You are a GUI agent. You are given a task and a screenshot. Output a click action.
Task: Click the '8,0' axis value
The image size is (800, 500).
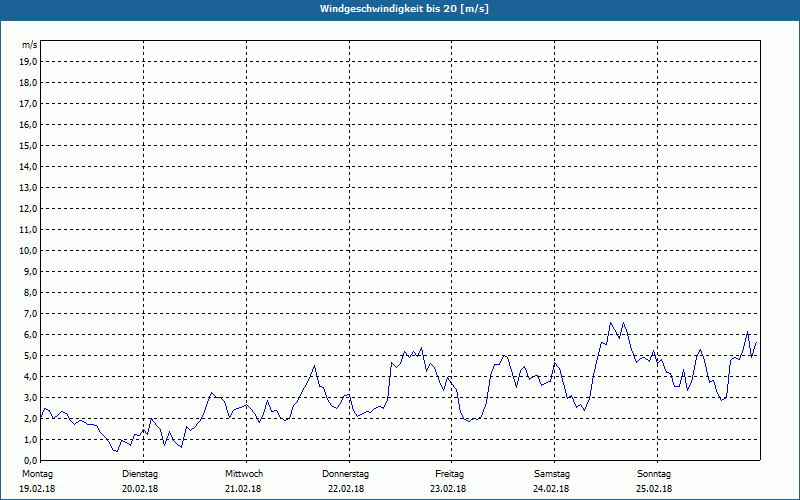pos(30,293)
